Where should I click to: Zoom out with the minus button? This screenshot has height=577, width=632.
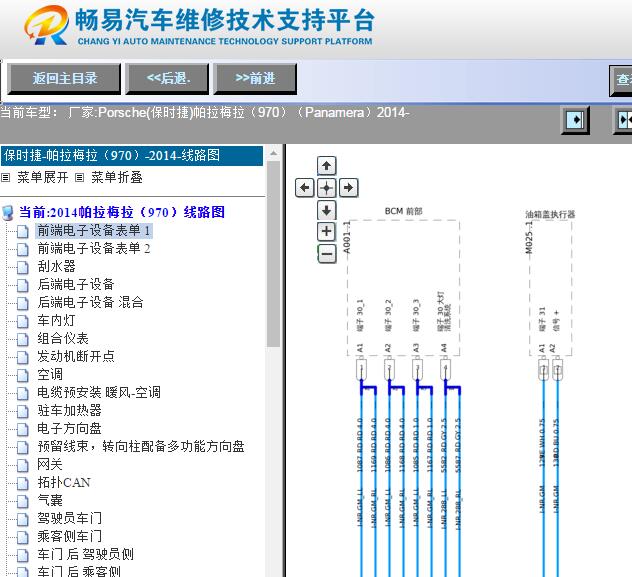(x=327, y=254)
